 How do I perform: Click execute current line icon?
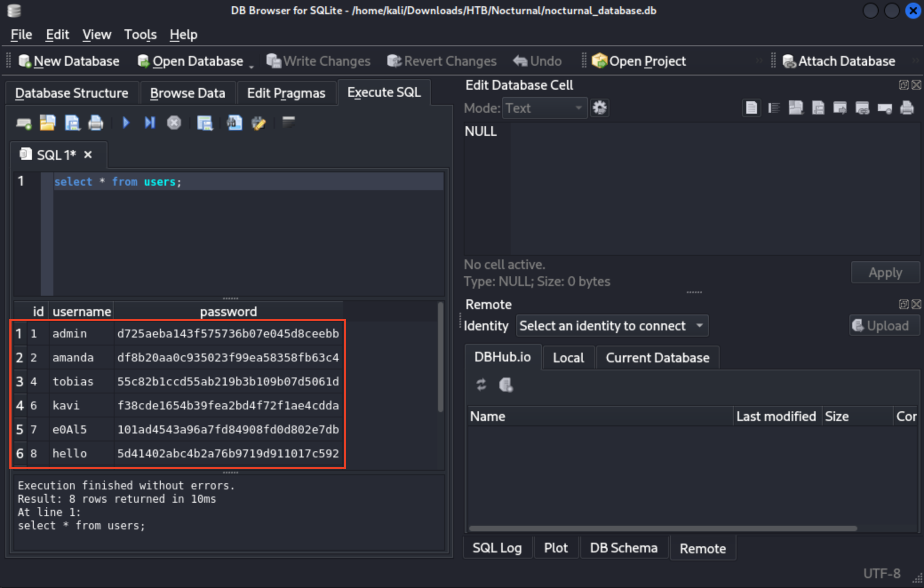[x=150, y=123]
